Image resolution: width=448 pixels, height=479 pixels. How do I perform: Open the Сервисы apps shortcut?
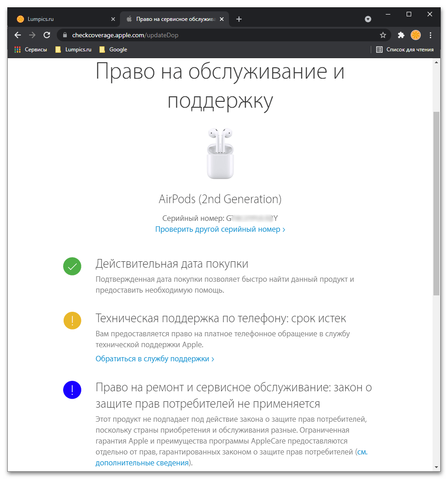pyautogui.click(x=31, y=50)
